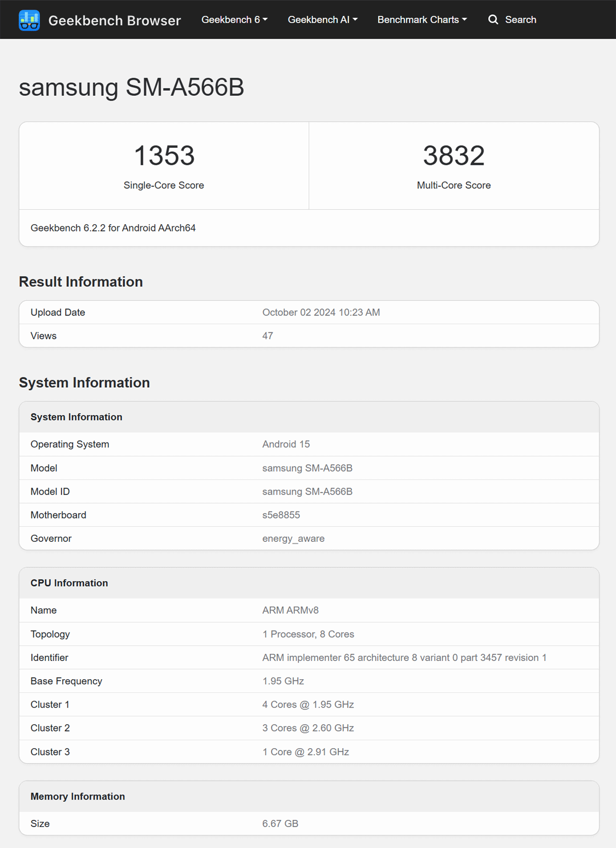Select the governor value energy_aware

coord(293,538)
